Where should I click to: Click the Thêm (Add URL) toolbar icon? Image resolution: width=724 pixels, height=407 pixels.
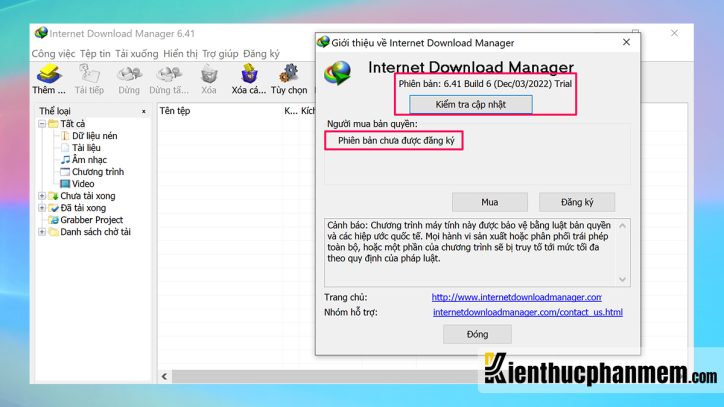pyautogui.click(x=49, y=74)
